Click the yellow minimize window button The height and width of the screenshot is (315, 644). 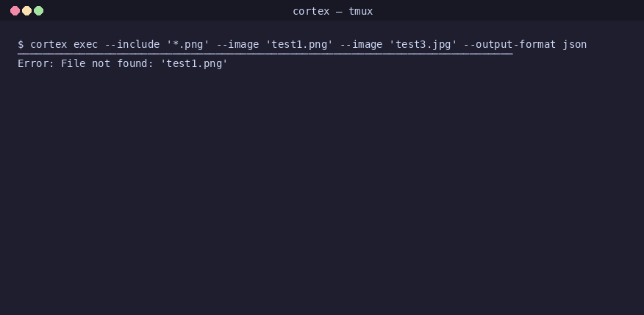(26, 11)
